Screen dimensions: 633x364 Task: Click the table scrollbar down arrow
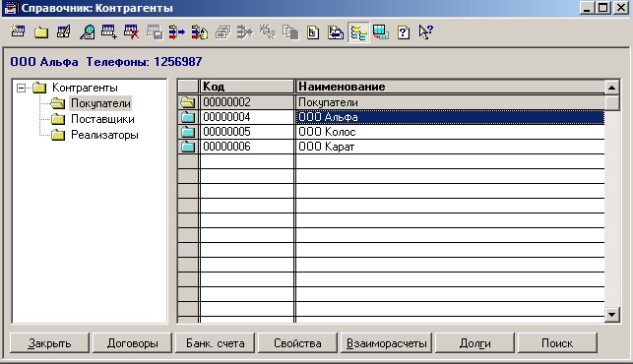(x=612, y=315)
